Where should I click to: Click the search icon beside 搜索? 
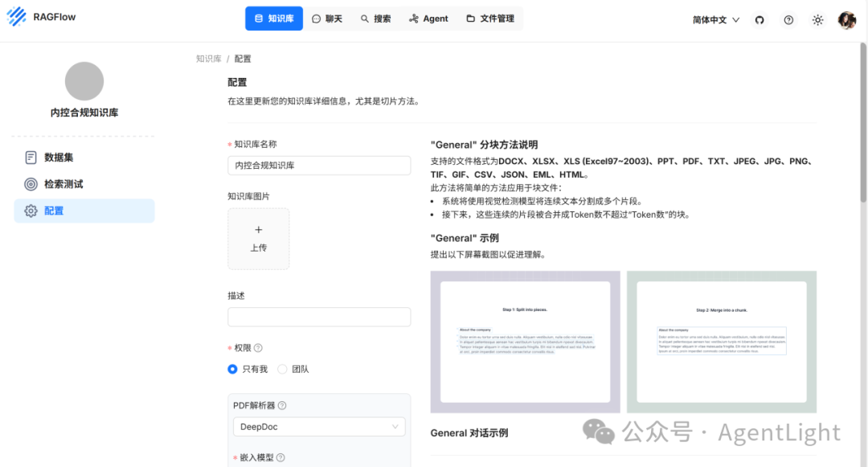(x=366, y=18)
